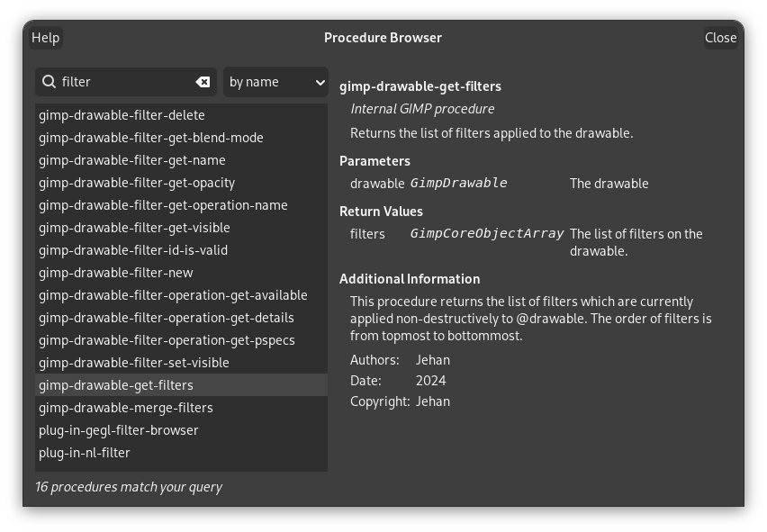767x532 pixels.
Task: Open plug-in-gegl-filter-browser entry
Action: (x=118, y=430)
